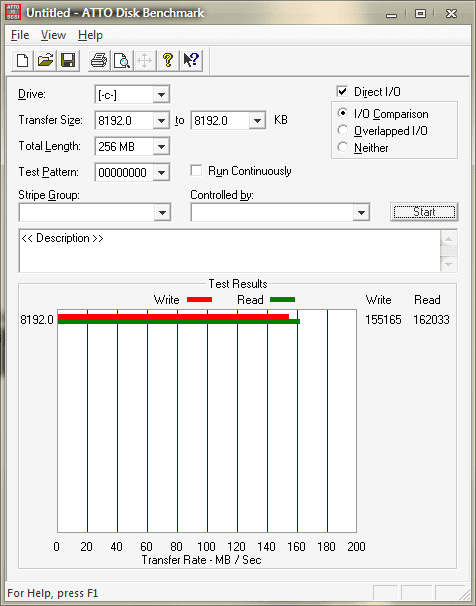Click the green Read bar in chart
Image resolution: width=476 pixels, height=606 pixels.
tap(179, 322)
